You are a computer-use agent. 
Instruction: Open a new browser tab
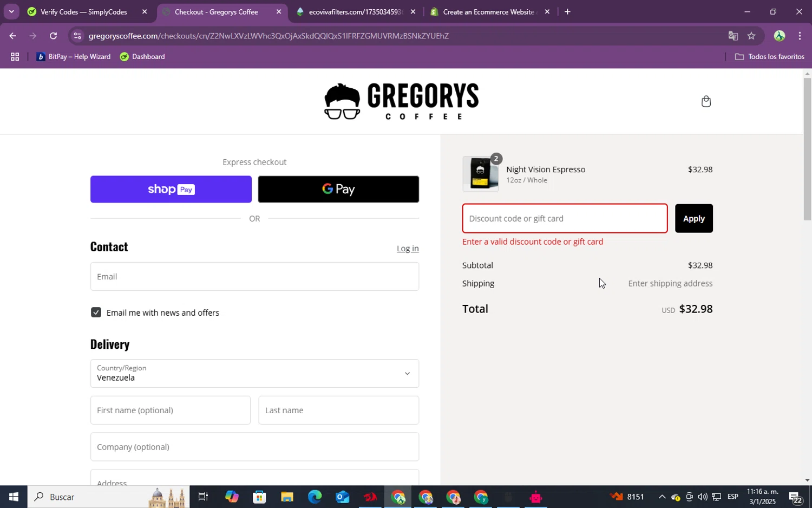click(567, 11)
